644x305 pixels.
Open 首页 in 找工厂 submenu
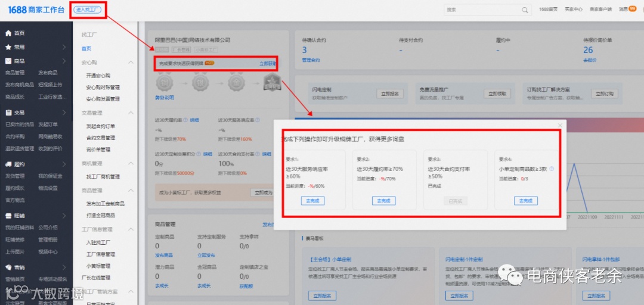(86, 48)
